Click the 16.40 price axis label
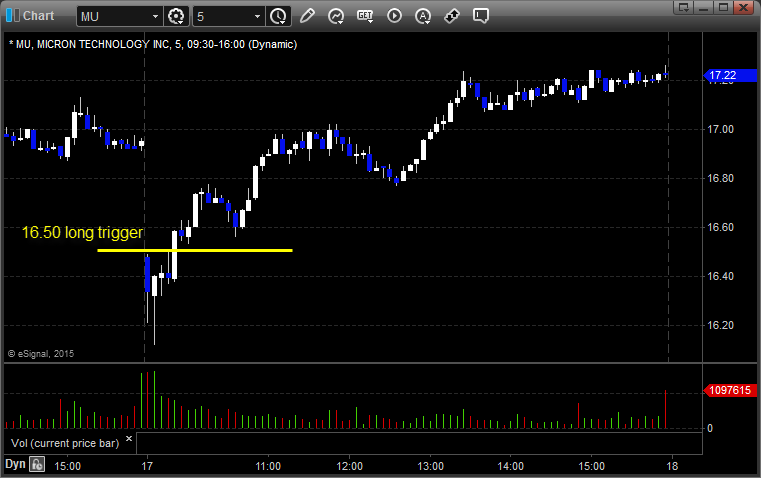761x478 pixels. coord(720,276)
